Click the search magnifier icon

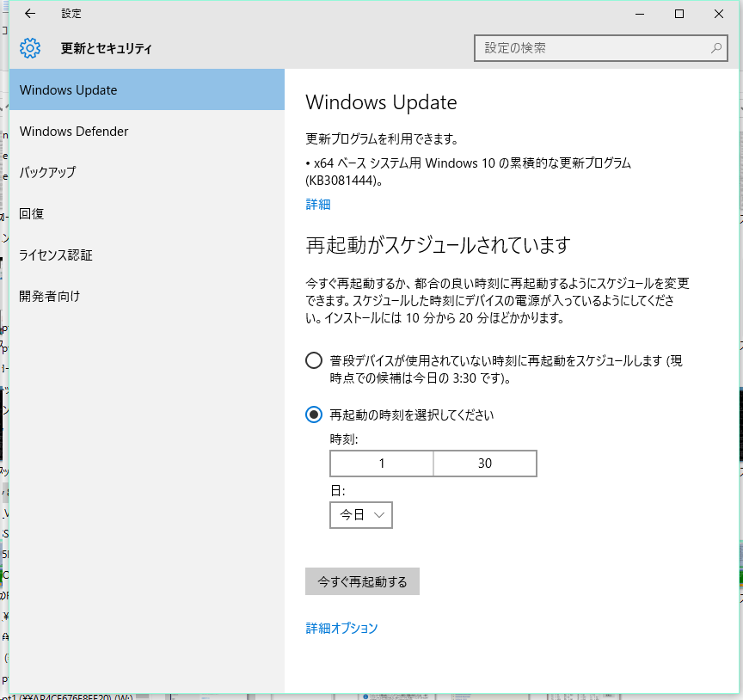click(716, 48)
